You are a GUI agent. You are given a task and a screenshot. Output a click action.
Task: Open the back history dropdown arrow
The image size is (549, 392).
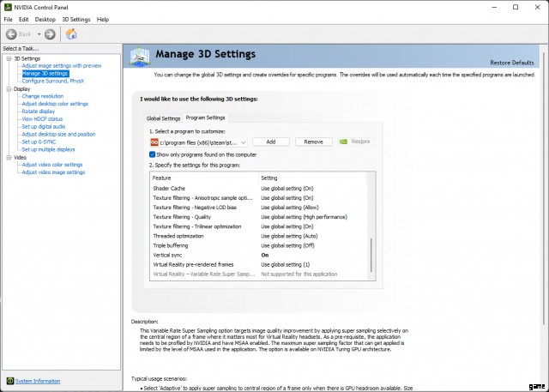point(37,34)
